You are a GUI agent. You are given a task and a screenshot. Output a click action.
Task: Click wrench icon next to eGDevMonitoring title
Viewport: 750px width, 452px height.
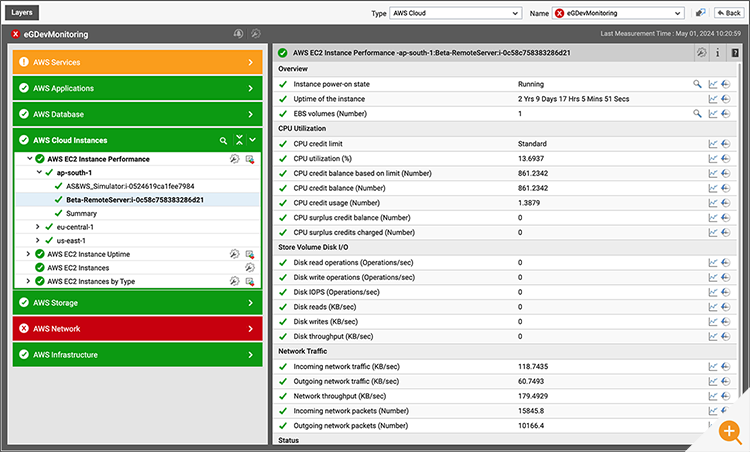click(256, 33)
